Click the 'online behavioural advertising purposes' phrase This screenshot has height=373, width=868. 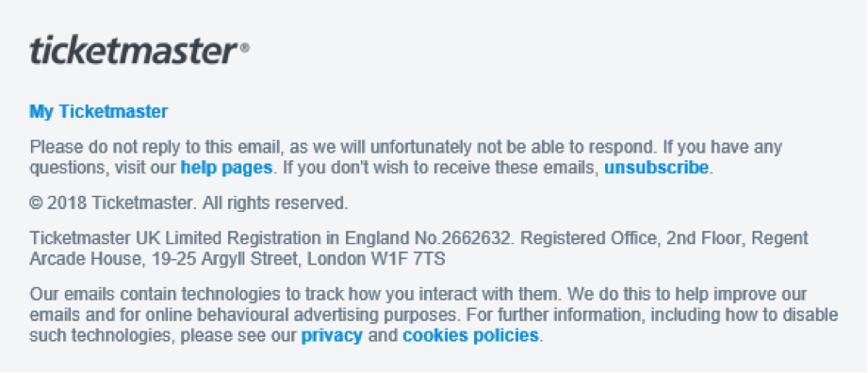click(300, 315)
